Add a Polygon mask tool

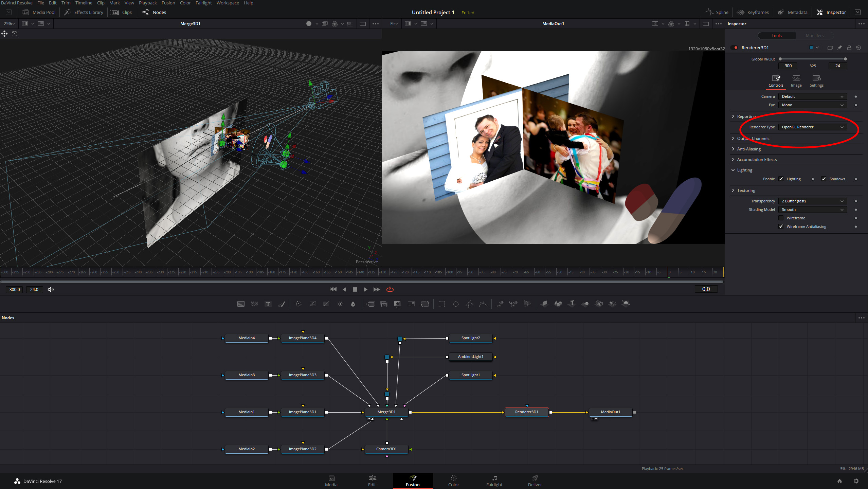(469, 304)
